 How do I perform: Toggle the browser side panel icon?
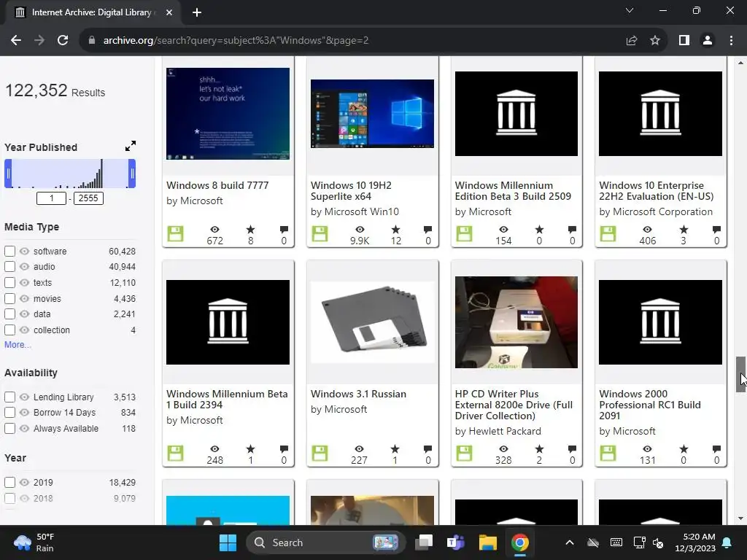tap(684, 41)
